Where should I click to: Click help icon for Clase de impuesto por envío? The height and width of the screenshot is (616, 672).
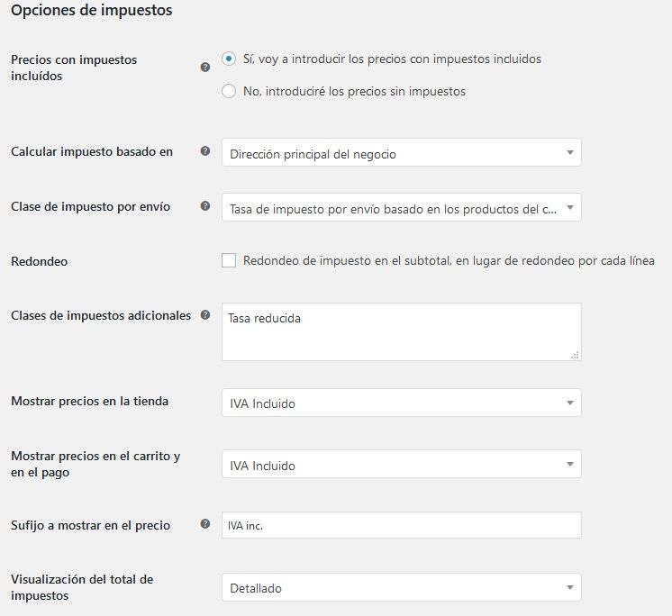click(205, 205)
